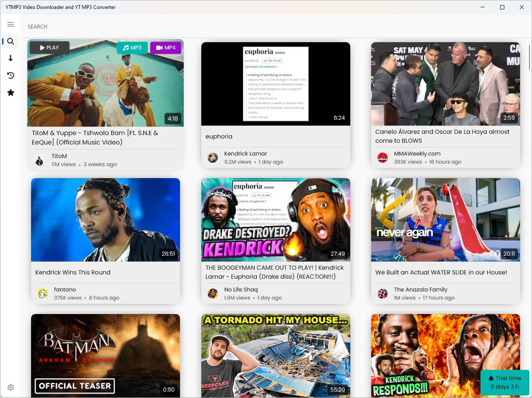The width and height of the screenshot is (532, 398).
Task: Click the 'No Life Shaq' channel name
Action: (241, 289)
